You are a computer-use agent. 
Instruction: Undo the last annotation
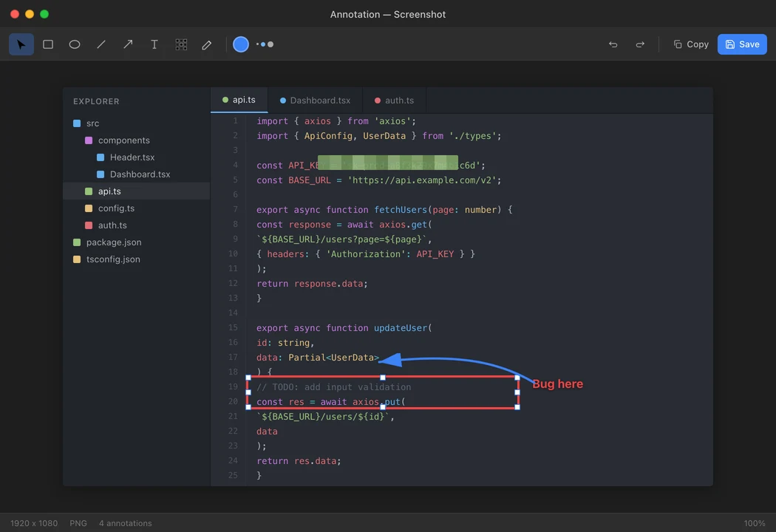613,44
